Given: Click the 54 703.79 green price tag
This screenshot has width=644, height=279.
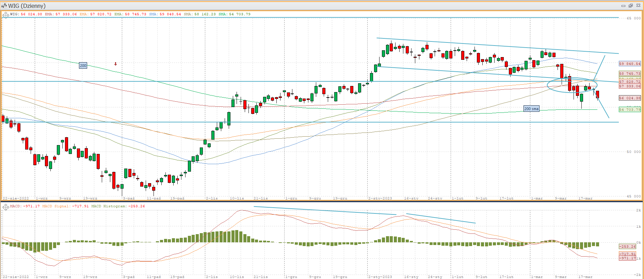Looking at the screenshot, I should tap(629, 109).
